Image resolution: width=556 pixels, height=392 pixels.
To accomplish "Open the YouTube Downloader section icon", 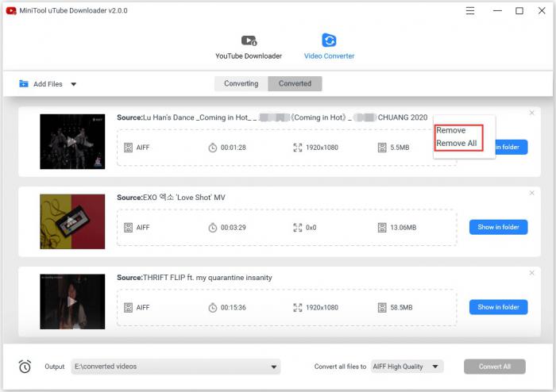I will pos(249,40).
